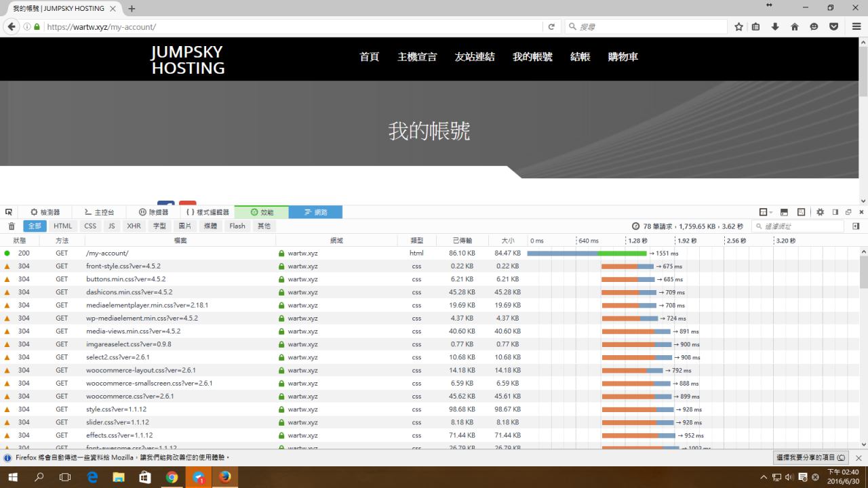This screenshot has height=488, width=868.
Task: Reload the page using the refresh icon
Action: tap(551, 27)
